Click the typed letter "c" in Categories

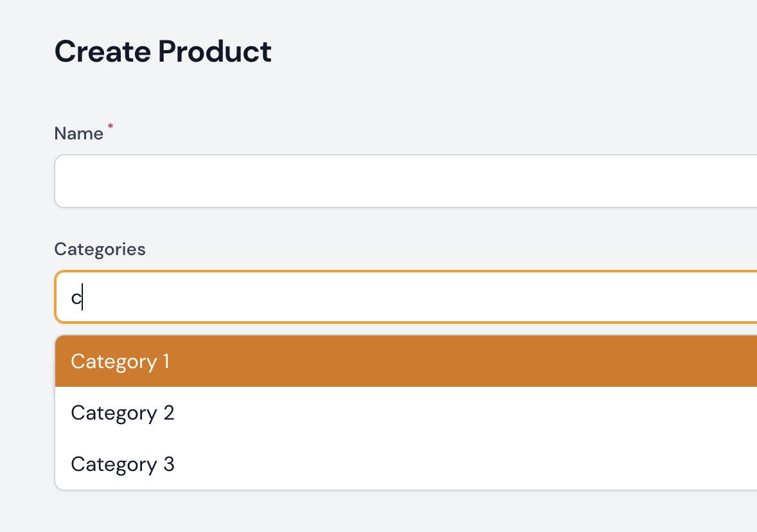click(x=76, y=299)
